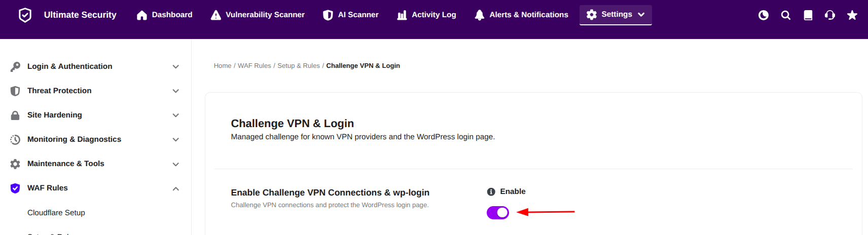Select Login & Authentication sidebar label
Viewport: 868px width, 235px height.
pyautogui.click(x=70, y=66)
